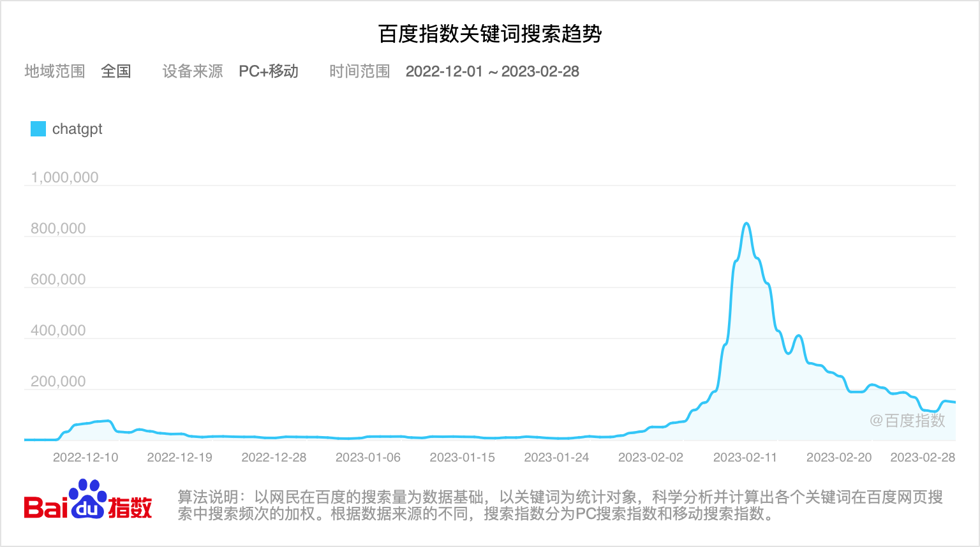The image size is (980, 547).
Task: Click the 2022-12-10 x-axis date
Action: pyautogui.click(x=85, y=457)
